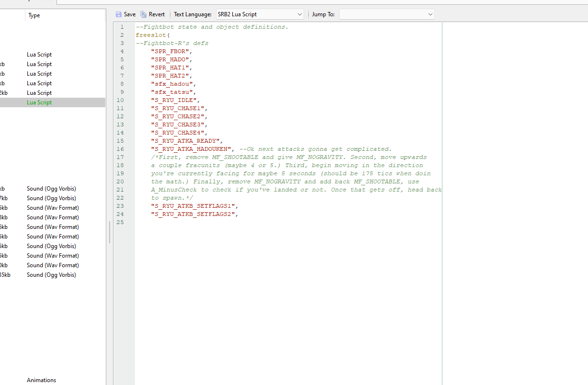Place cursor on the 'freeslot(' line

(153, 35)
